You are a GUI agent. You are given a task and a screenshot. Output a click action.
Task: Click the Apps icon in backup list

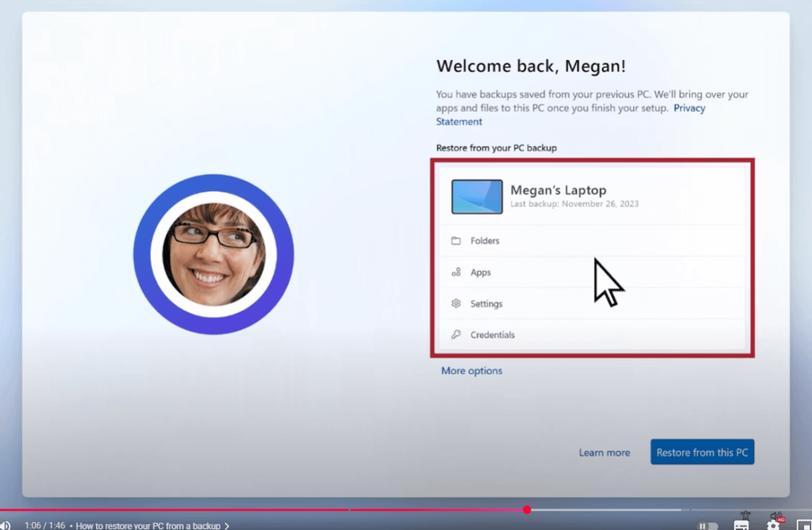point(456,273)
